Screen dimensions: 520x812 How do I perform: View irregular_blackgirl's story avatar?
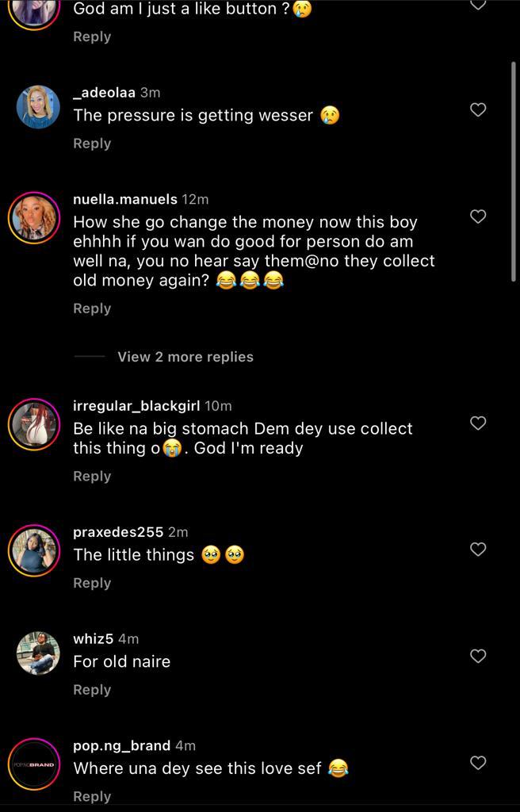[35, 424]
